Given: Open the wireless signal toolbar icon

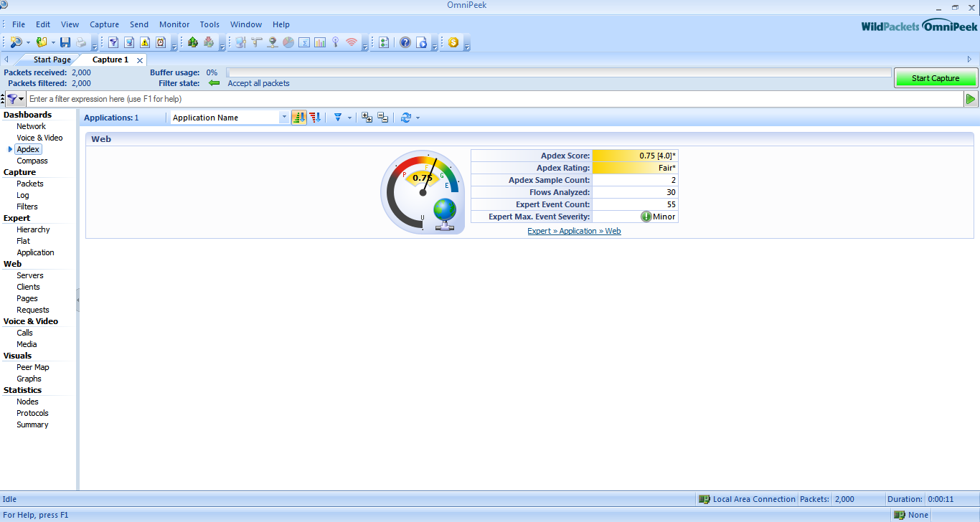Looking at the screenshot, I should 351,42.
